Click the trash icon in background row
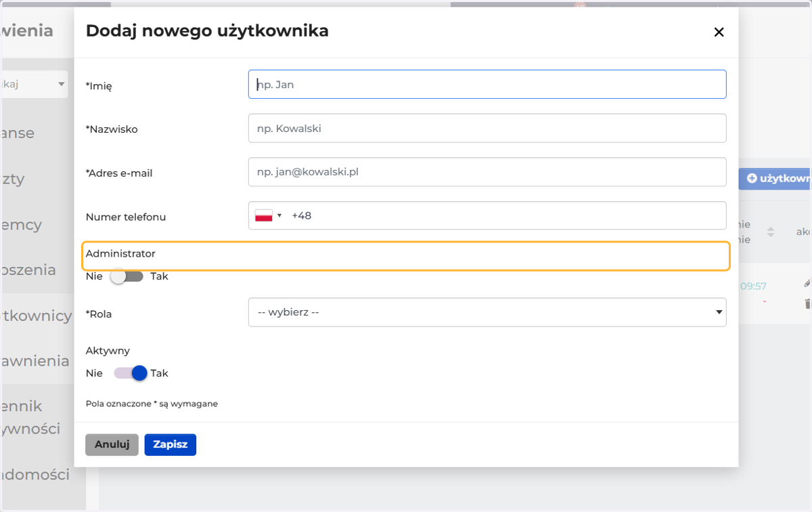This screenshot has height=512, width=812. [x=807, y=303]
